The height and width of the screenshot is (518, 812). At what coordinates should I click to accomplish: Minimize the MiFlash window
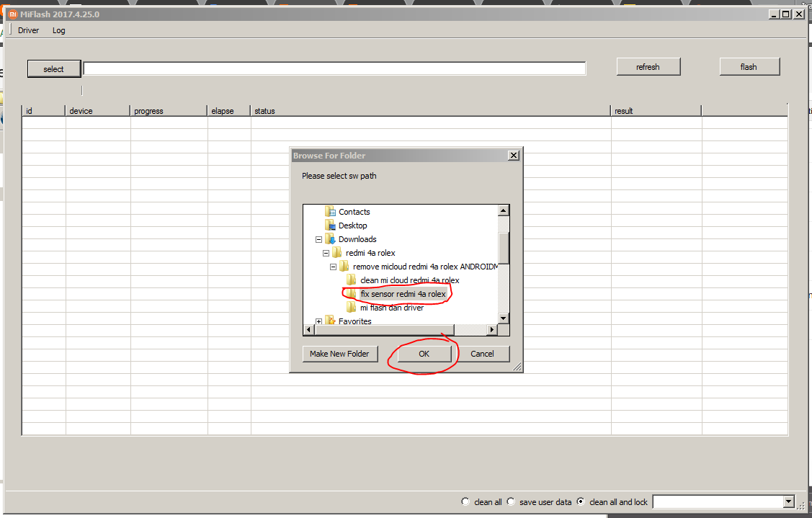pos(774,14)
